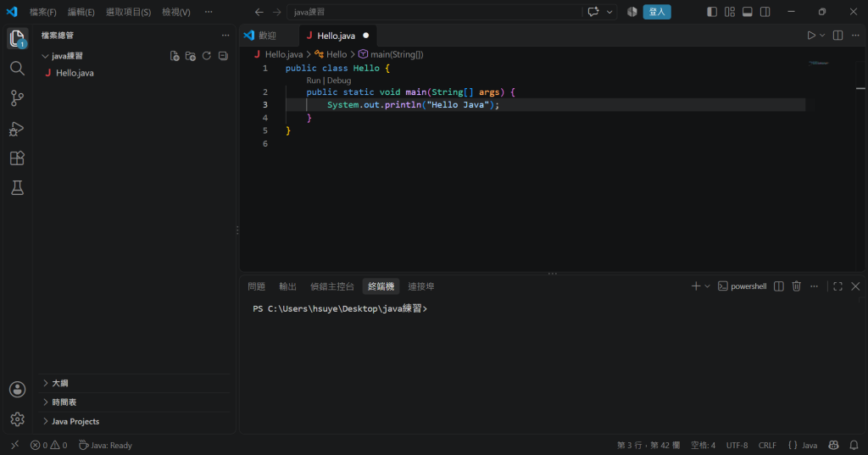Go forward with navigation arrow
The image size is (868, 455).
277,12
